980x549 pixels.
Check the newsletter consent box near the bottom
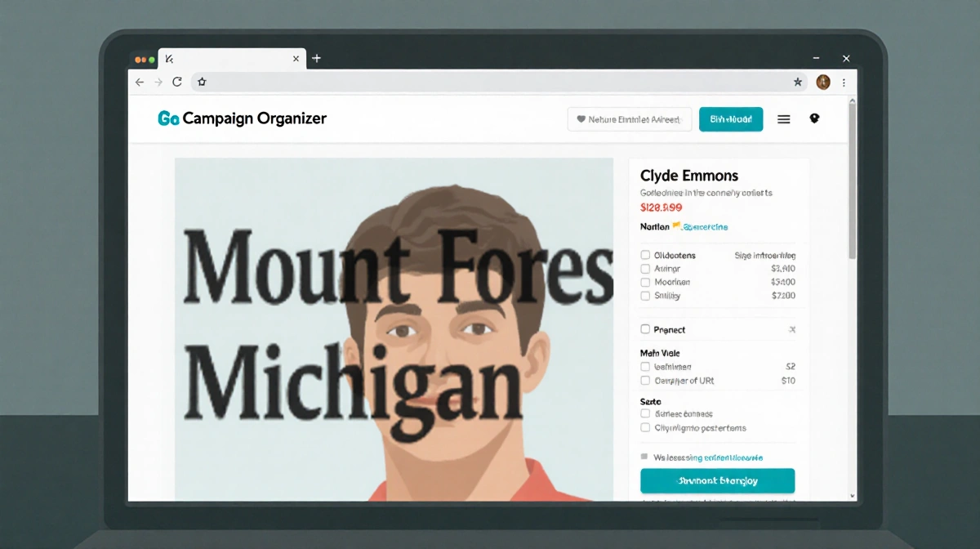(x=644, y=455)
